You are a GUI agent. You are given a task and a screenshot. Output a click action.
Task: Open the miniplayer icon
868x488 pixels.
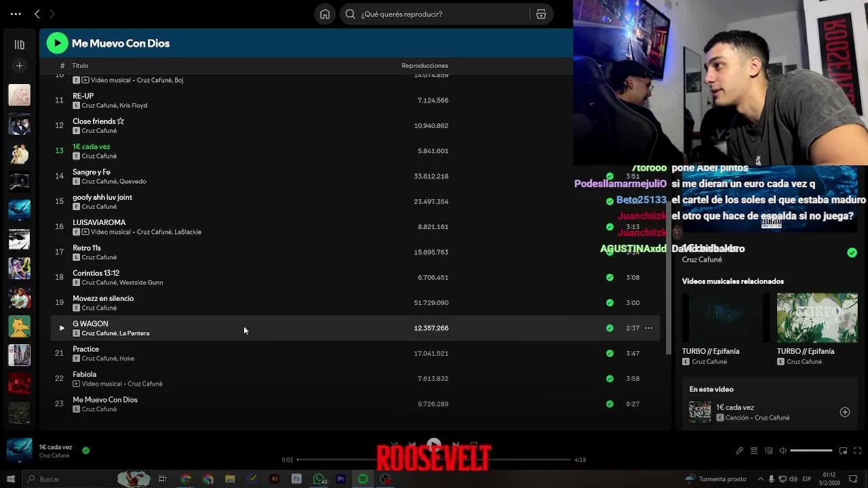[x=843, y=451]
